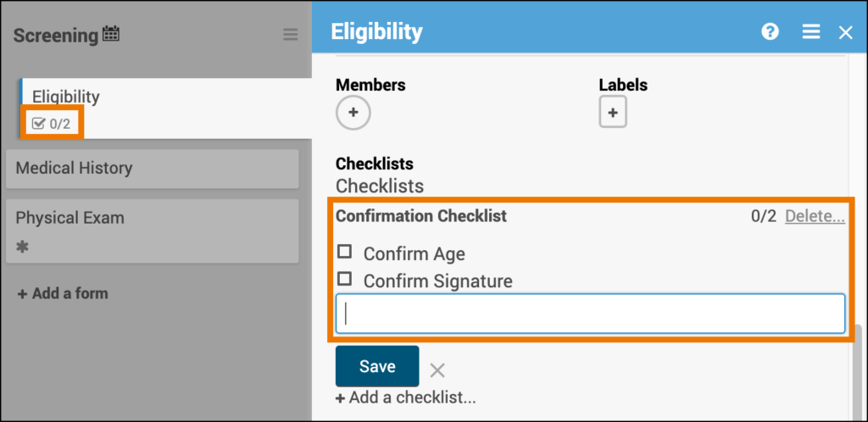Check the Confirm Signature checkbox
Viewport: 868px width, 422px height.
pyautogui.click(x=345, y=279)
